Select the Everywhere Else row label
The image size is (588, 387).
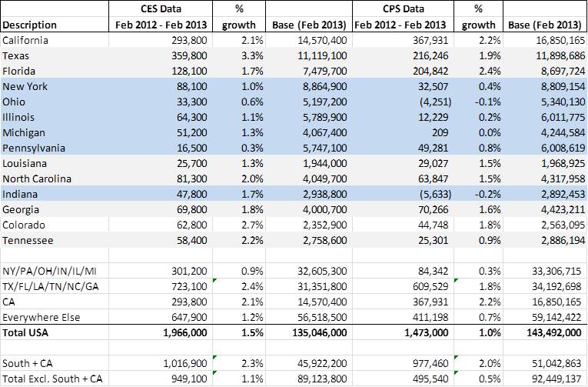[42, 317]
